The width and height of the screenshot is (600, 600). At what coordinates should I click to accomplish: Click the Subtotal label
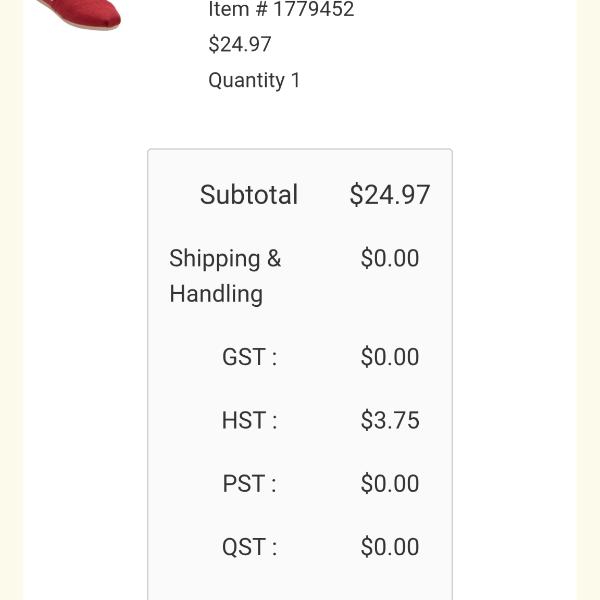[x=249, y=194]
